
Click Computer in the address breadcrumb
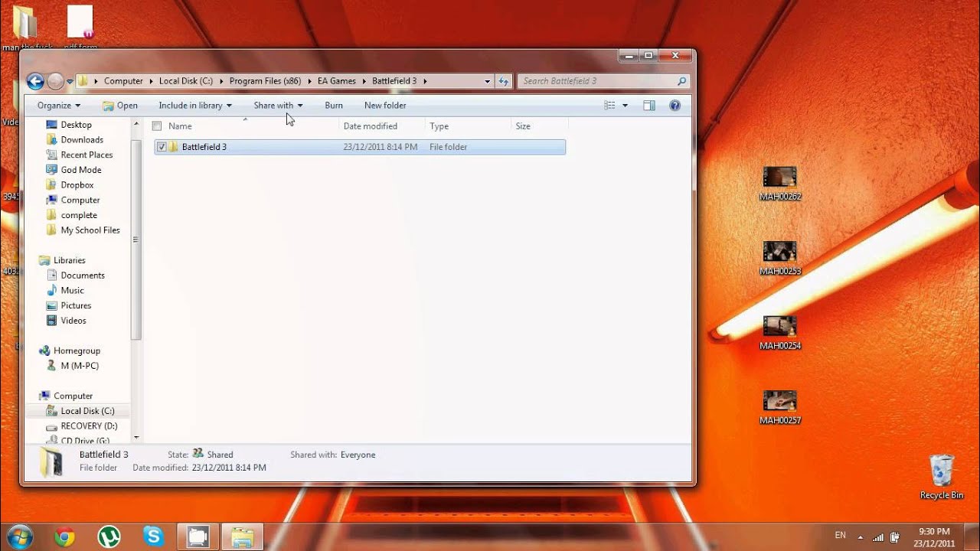coord(123,81)
